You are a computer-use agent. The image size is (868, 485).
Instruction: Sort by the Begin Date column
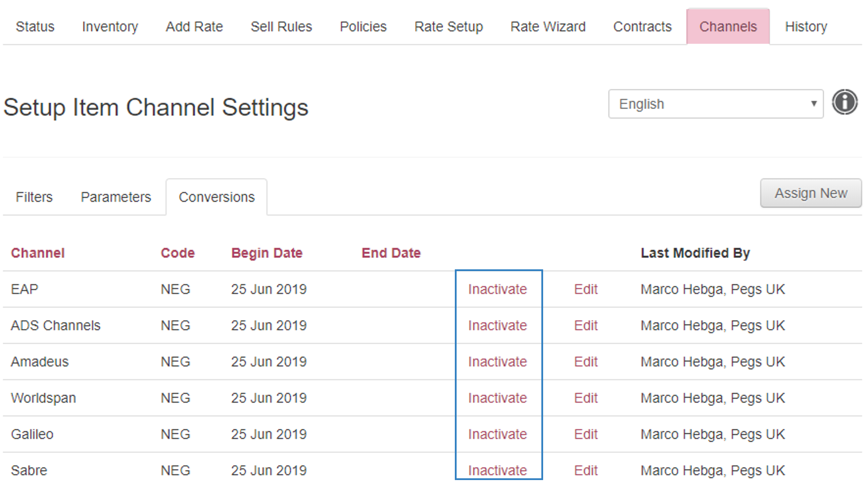(x=267, y=253)
